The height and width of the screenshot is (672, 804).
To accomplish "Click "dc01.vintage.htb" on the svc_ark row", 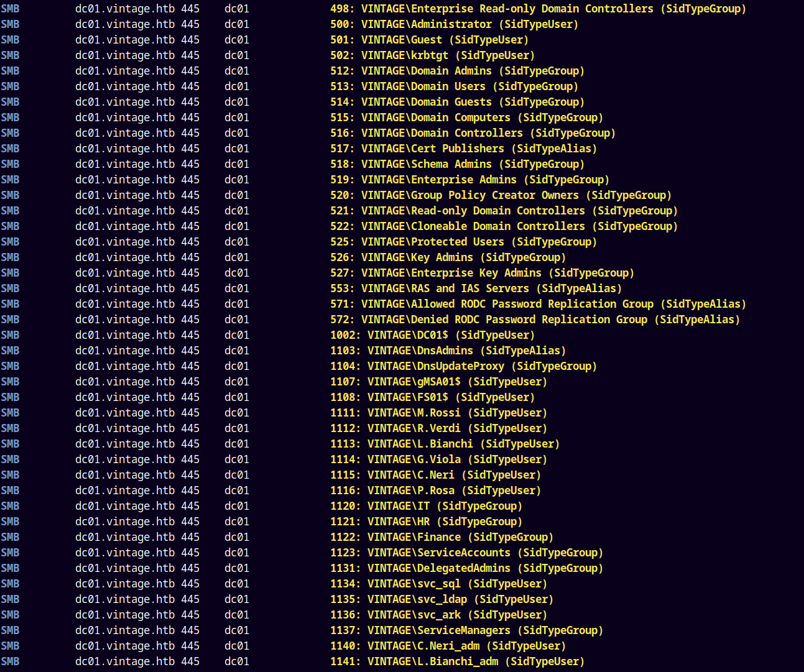I will click(x=125, y=615).
